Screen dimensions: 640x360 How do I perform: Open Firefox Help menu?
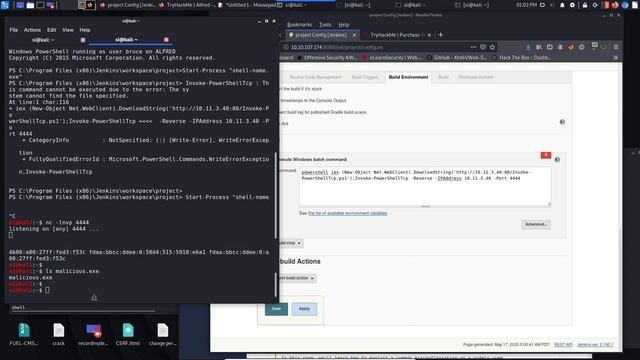344,24
